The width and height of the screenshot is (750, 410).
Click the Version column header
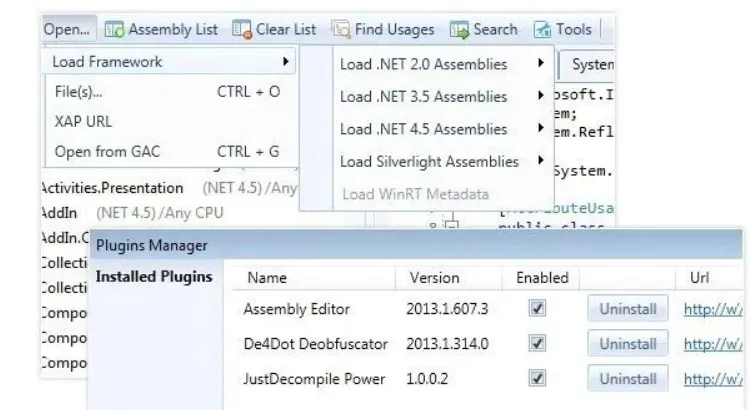click(434, 278)
